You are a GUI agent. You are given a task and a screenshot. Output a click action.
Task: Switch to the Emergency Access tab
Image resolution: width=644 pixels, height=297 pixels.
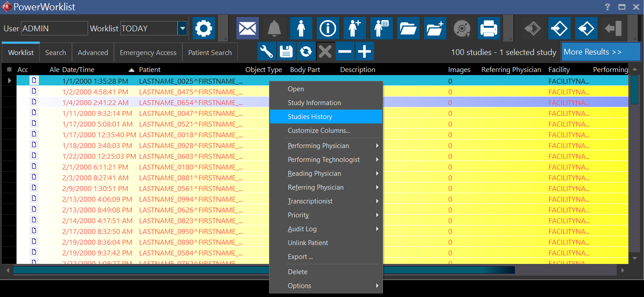pyautogui.click(x=148, y=53)
